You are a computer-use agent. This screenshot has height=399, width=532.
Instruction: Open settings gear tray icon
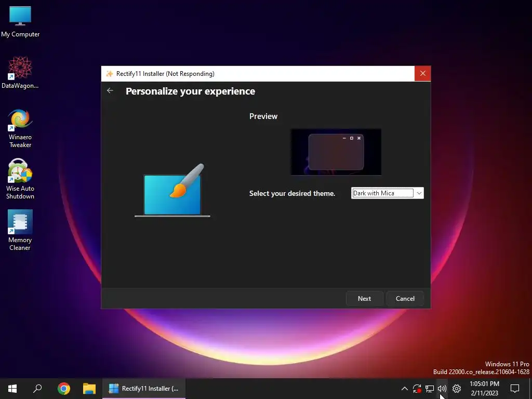point(457,389)
